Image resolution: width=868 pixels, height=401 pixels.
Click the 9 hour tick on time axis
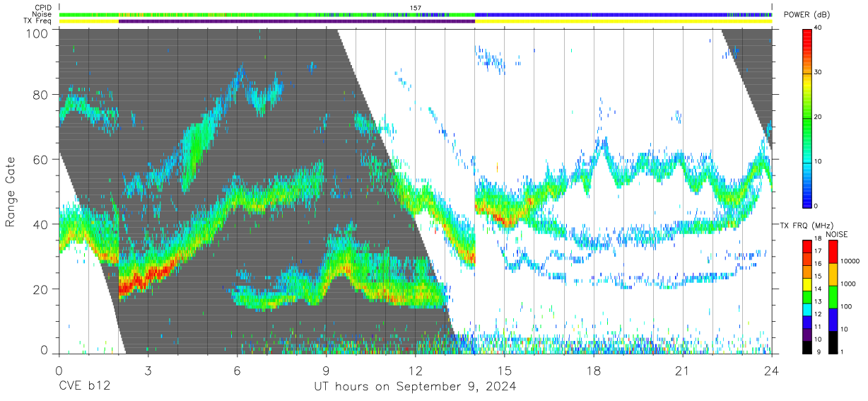[326, 371]
